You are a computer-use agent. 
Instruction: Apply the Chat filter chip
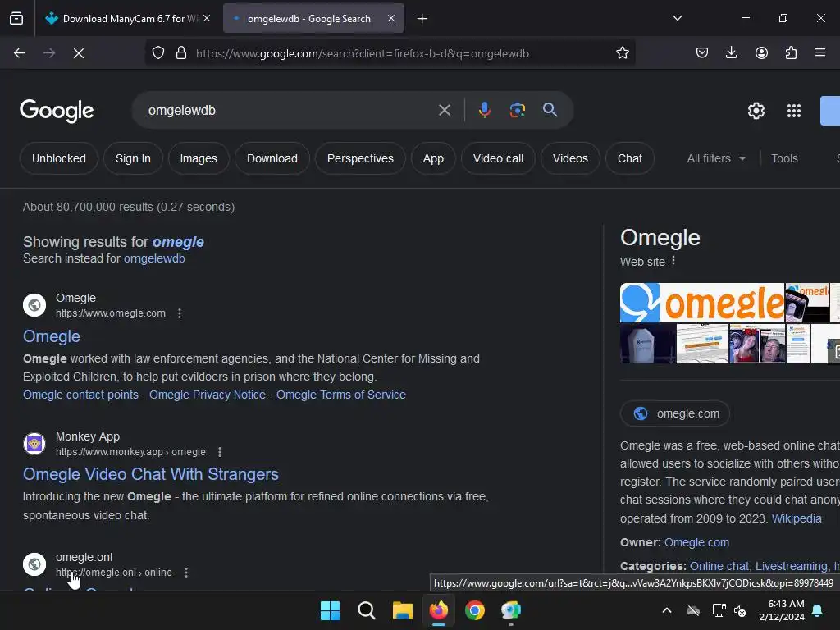point(630,158)
